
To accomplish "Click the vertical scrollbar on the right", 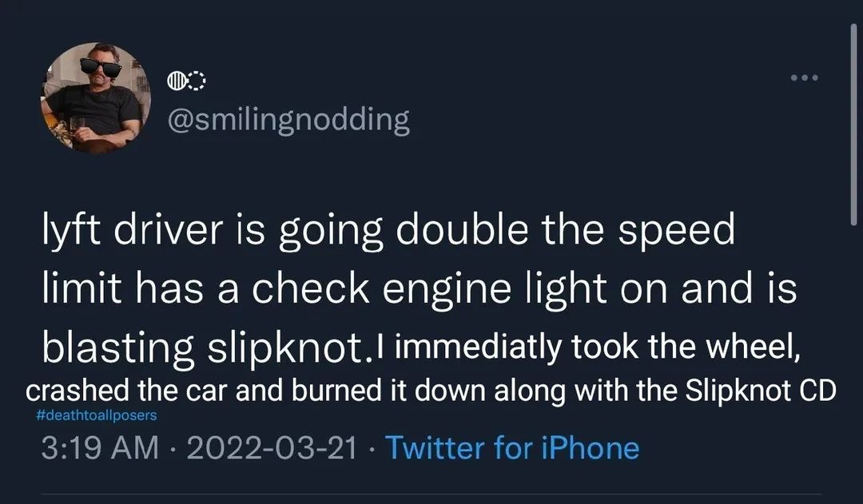I will click(852, 120).
